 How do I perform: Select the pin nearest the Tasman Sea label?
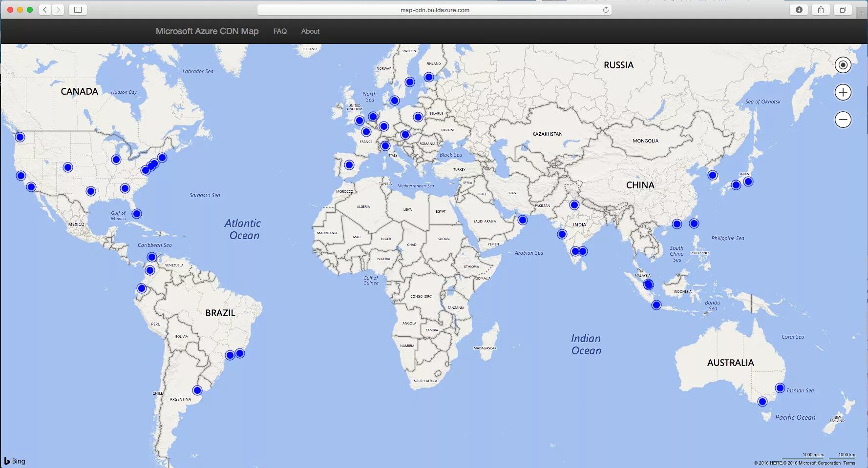[780, 388]
